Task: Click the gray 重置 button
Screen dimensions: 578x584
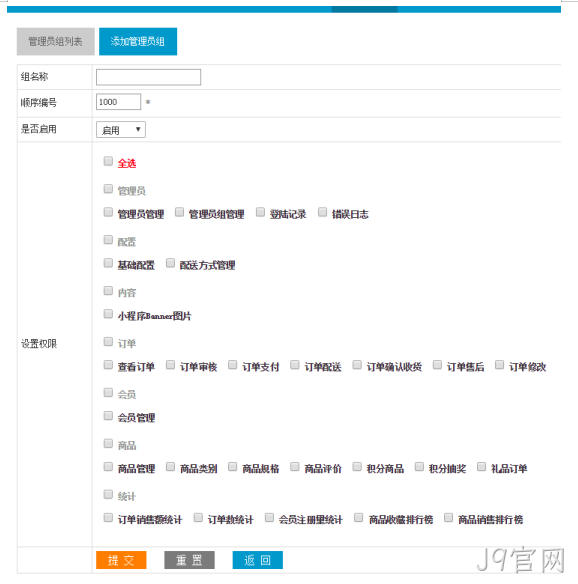Action: pyautogui.click(x=189, y=560)
